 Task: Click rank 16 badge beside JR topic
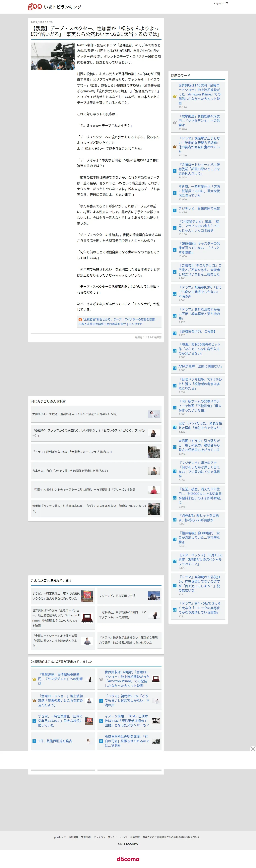point(175,408)
